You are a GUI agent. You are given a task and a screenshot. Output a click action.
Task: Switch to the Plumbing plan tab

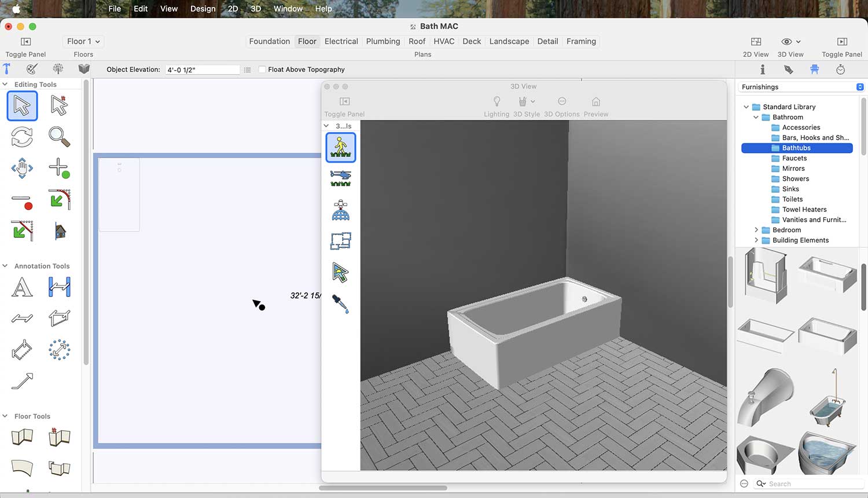(382, 41)
